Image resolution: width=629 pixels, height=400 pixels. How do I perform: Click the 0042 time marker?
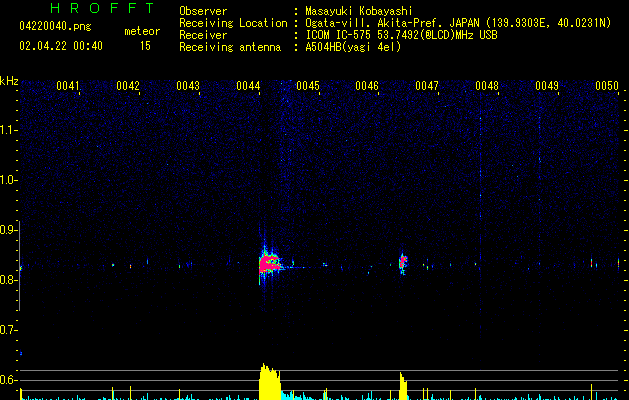coord(128,86)
